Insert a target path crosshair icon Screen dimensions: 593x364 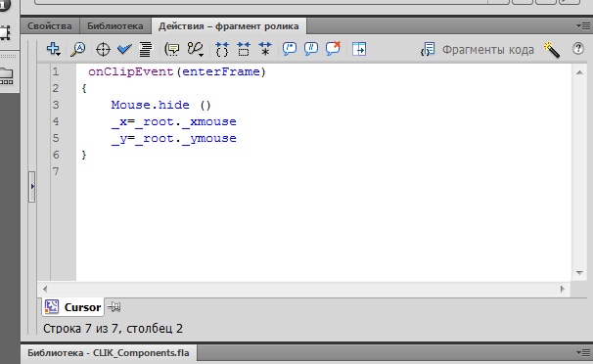pyautogui.click(x=103, y=50)
